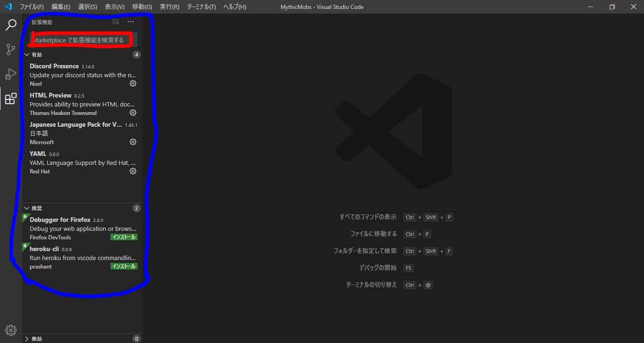Click the ターミナルの切り替え label

click(x=372, y=285)
